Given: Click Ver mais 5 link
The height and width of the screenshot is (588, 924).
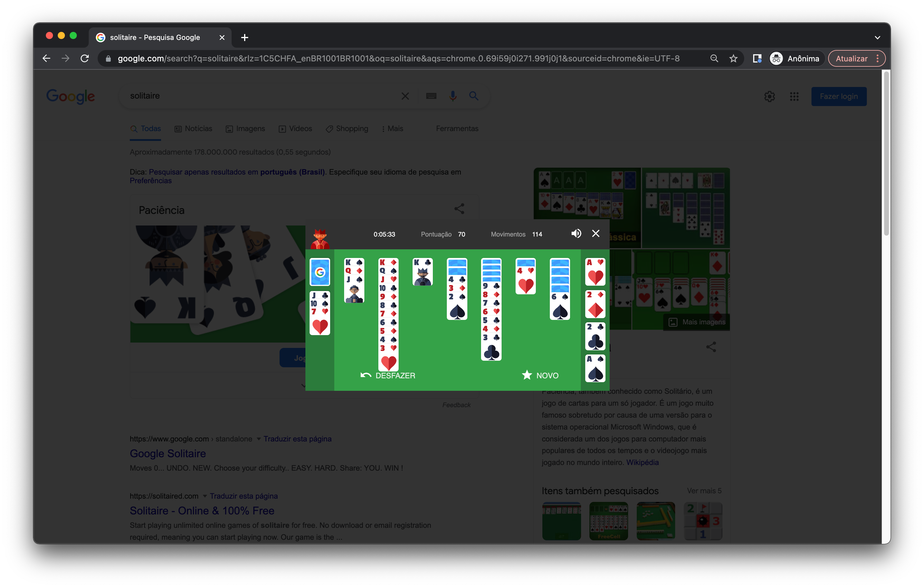Looking at the screenshot, I should pyautogui.click(x=704, y=491).
